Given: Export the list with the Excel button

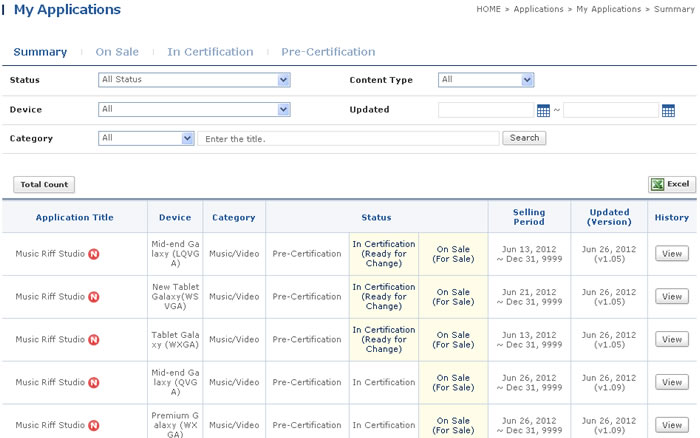Looking at the screenshot, I should pos(671,184).
